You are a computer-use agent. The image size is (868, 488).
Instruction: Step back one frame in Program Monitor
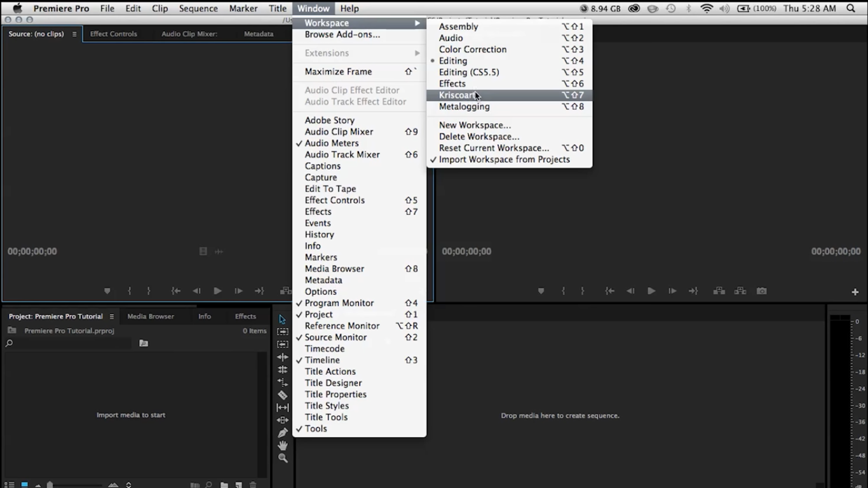click(630, 291)
